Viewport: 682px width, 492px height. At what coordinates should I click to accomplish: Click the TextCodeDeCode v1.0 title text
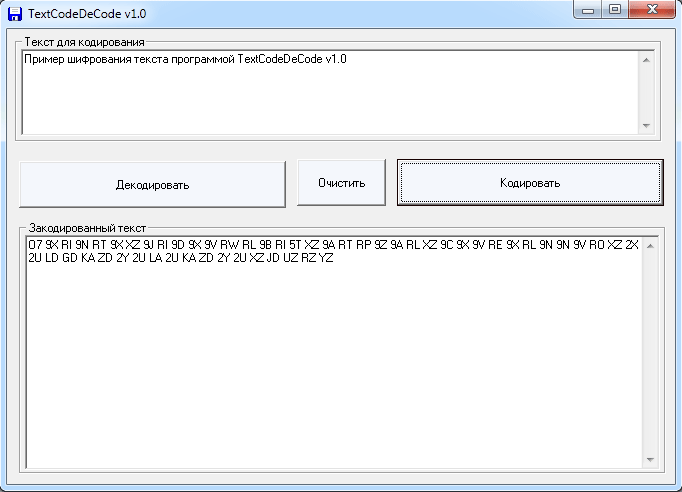pos(87,14)
